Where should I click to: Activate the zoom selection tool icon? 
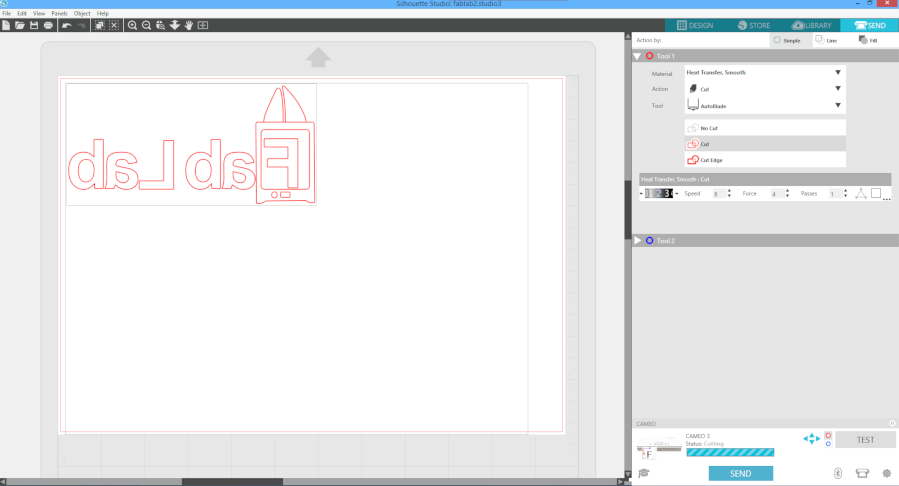point(161,25)
